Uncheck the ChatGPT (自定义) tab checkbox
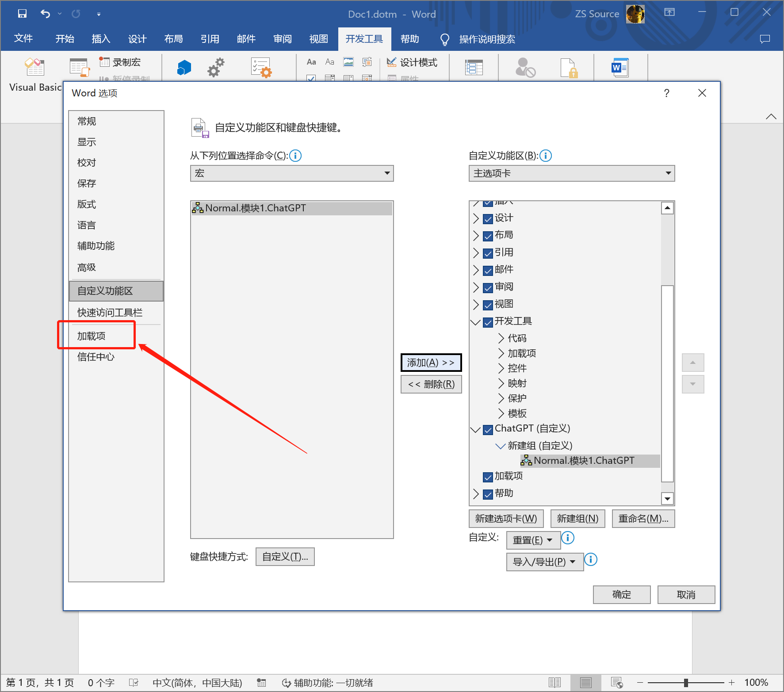 point(488,429)
